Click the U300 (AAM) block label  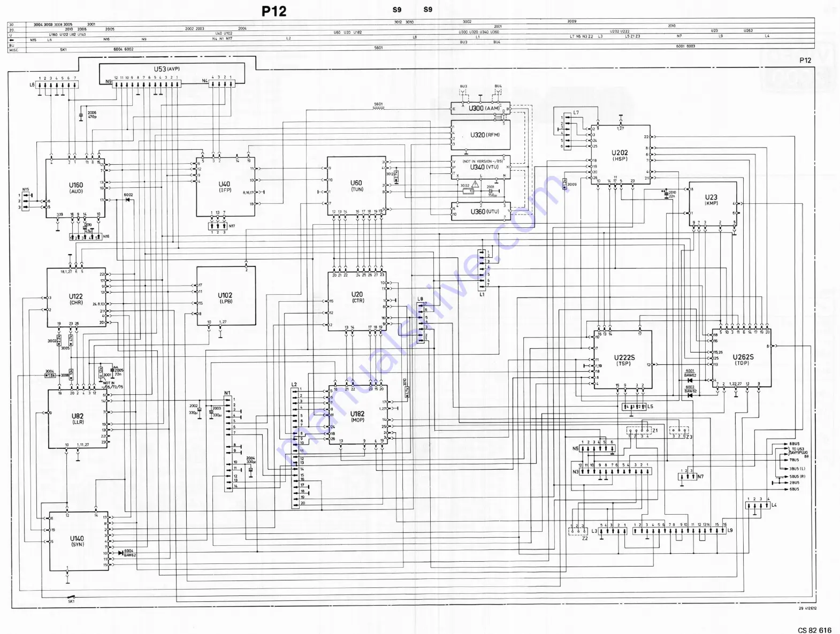(484, 108)
